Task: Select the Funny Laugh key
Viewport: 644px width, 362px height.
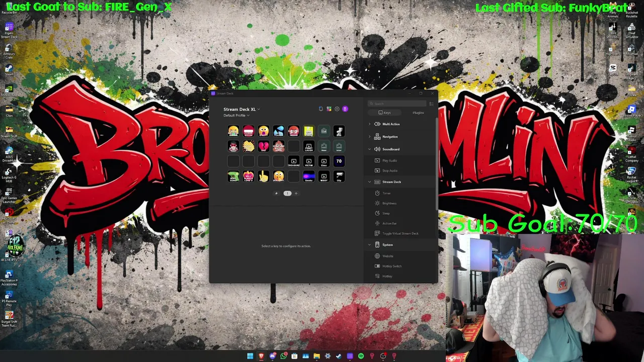Action: coord(309,146)
